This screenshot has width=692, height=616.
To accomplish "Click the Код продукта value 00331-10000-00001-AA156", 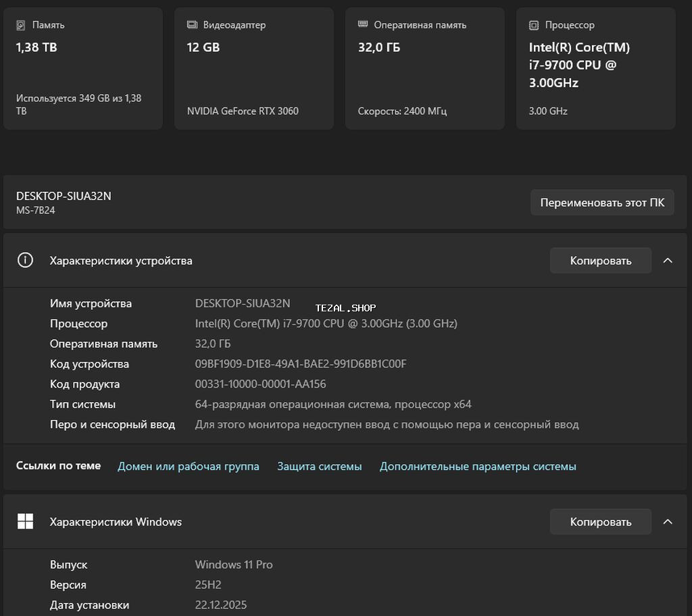I will [x=261, y=384].
